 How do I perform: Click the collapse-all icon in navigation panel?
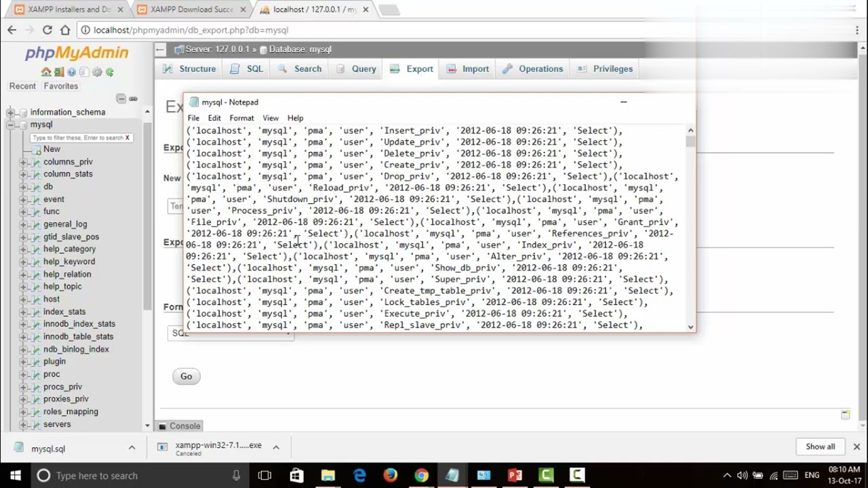(x=121, y=99)
